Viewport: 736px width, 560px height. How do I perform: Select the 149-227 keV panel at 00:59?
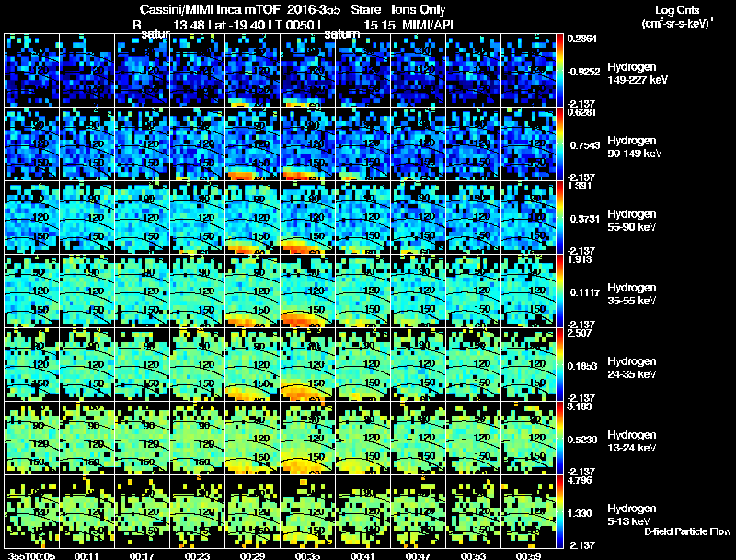pyautogui.click(x=529, y=71)
